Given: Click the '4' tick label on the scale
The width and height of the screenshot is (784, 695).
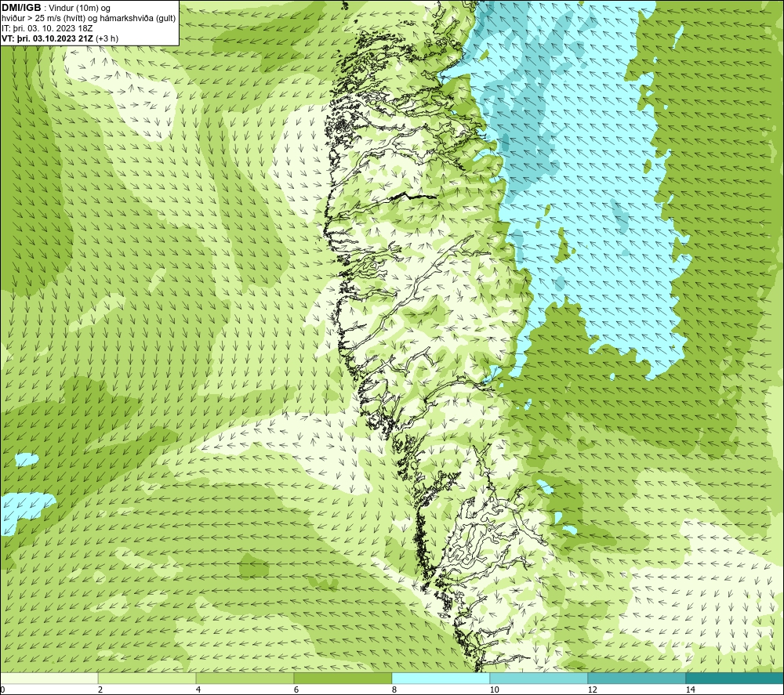Looking at the screenshot, I should tap(198, 690).
